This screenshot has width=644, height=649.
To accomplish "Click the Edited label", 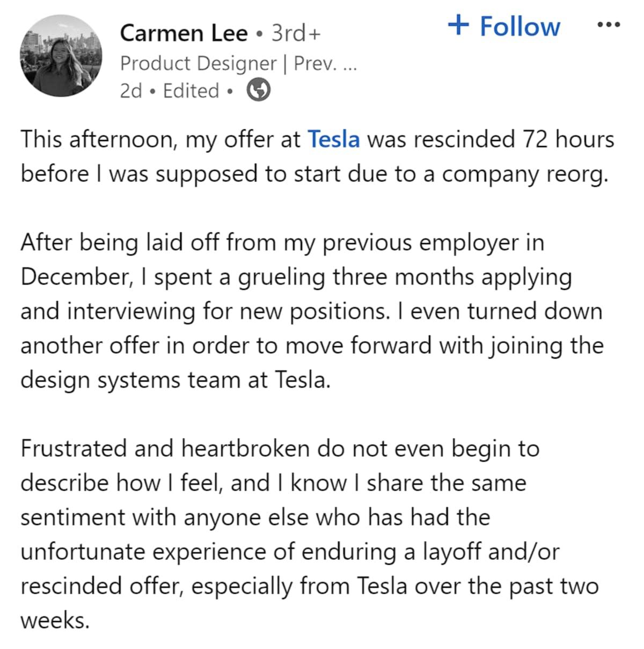I will coord(191,91).
